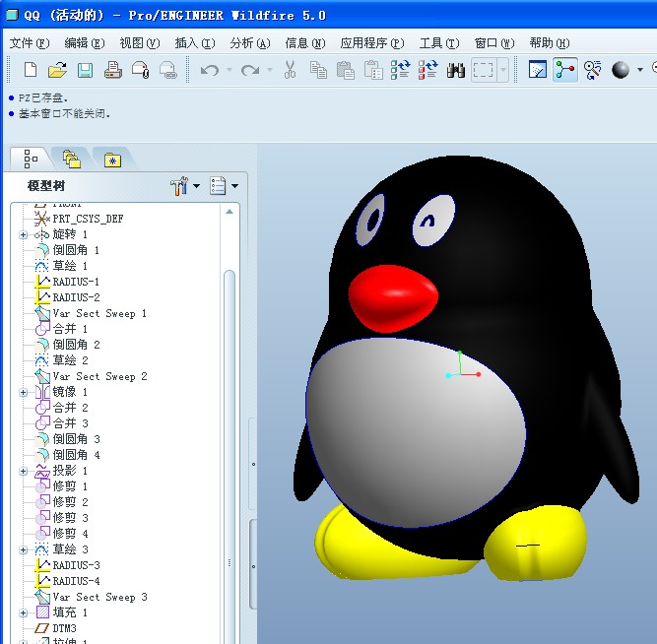Image resolution: width=657 pixels, height=644 pixels.
Task: Click the green Regenerate model icon
Action: tap(400, 70)
